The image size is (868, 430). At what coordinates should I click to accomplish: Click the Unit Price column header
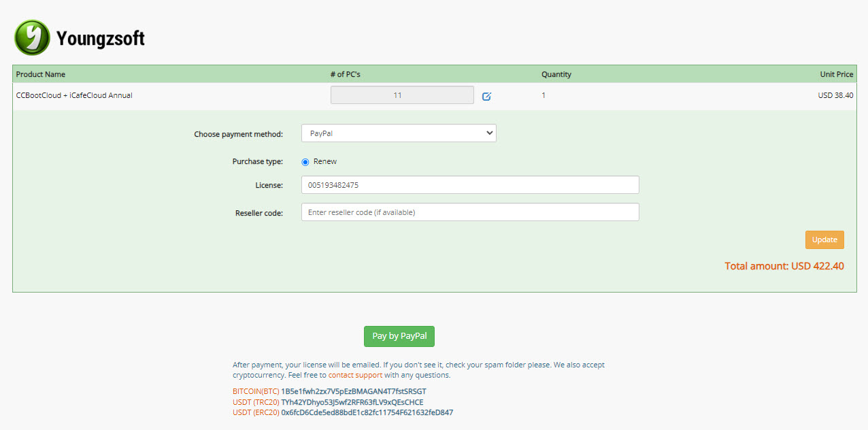point(835,74)
